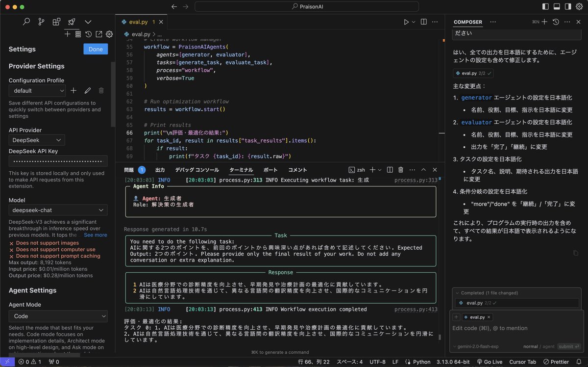
Task: Open the run options dropdown arrow
Action: click(x=414, y=22)
